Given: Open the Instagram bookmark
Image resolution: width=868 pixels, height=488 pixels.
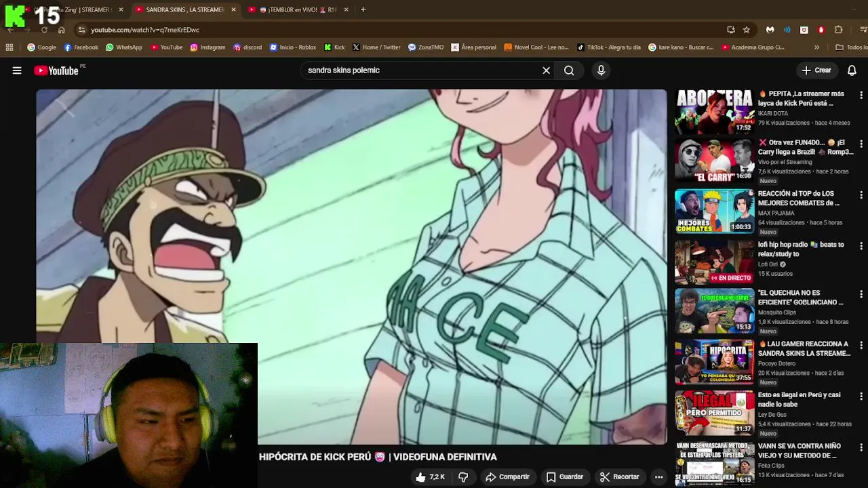Looking at the screenshot, I should point(208,47).
